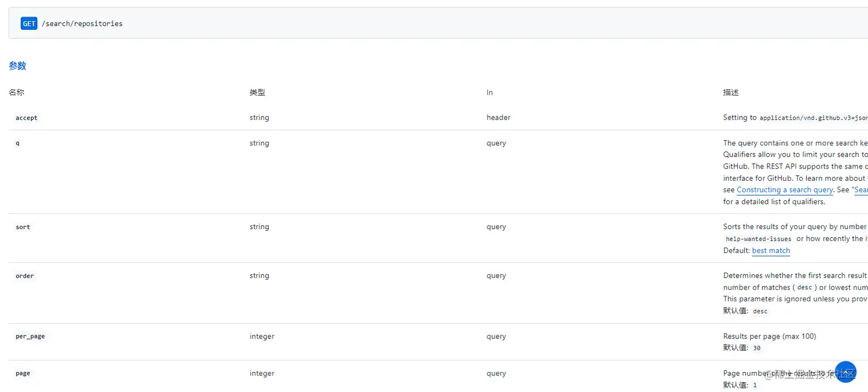Select the page parameter name
This screenshot has width=868, height=392.
23,372
